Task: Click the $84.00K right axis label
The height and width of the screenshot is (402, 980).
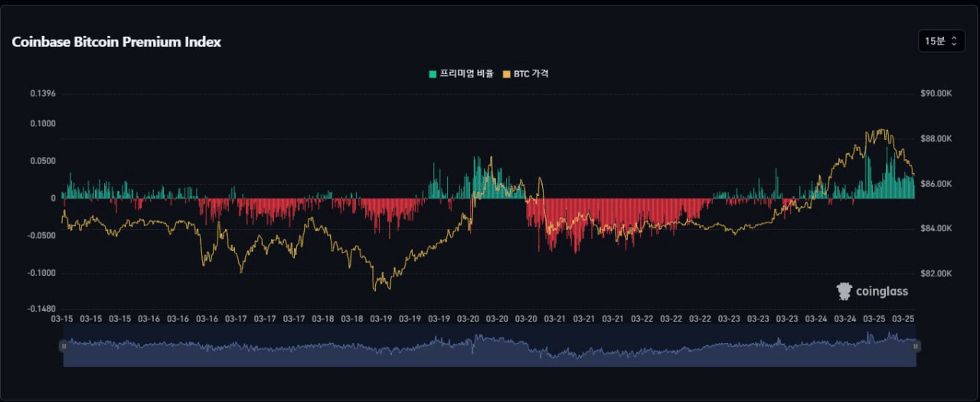Action: (x=936, y=228)
